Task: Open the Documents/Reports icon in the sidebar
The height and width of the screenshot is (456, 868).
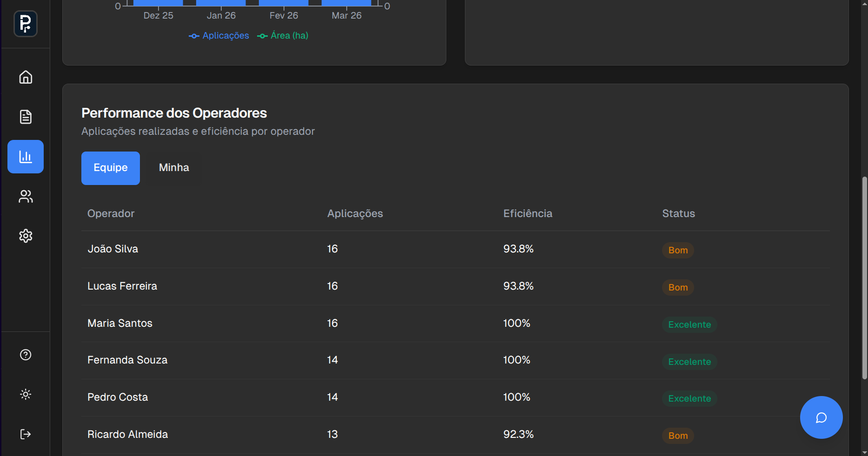Action: point(25,117)
